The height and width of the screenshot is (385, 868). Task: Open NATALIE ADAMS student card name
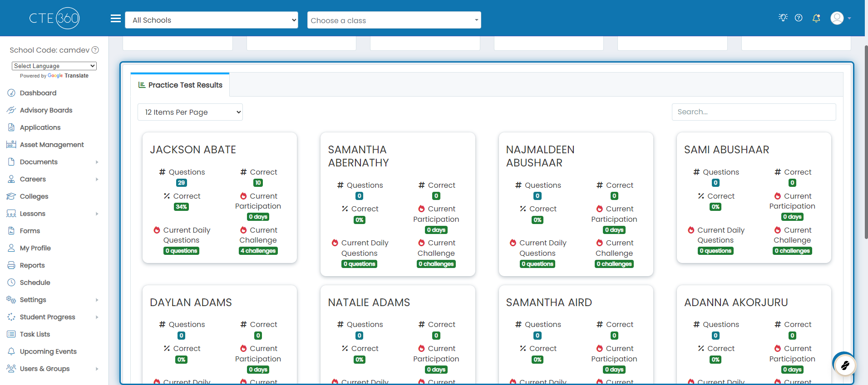(x=369, y=302)
